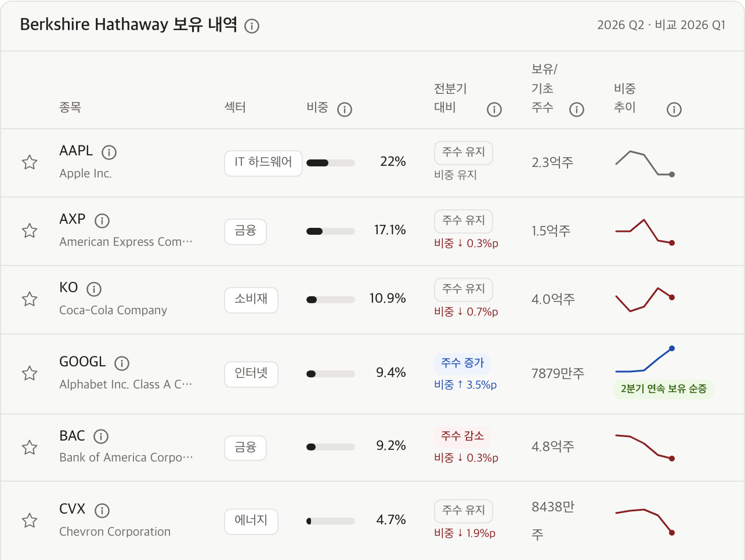The image size is (745, 560).
Task: Click the 주수 유지 badge in KO row
Action: [x=464, y=289]
